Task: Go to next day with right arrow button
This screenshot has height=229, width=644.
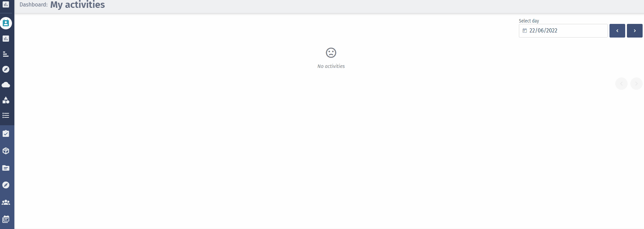Action: coord(635,31)
